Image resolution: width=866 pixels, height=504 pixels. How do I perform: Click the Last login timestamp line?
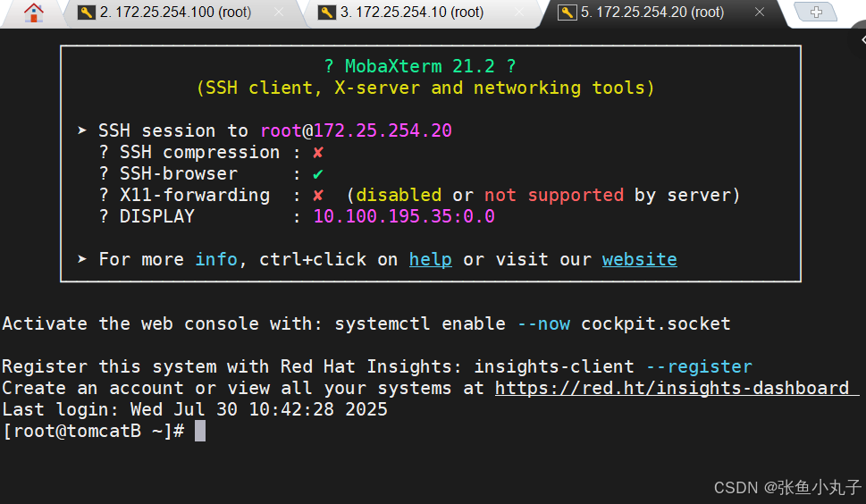[x=195, y=409]
